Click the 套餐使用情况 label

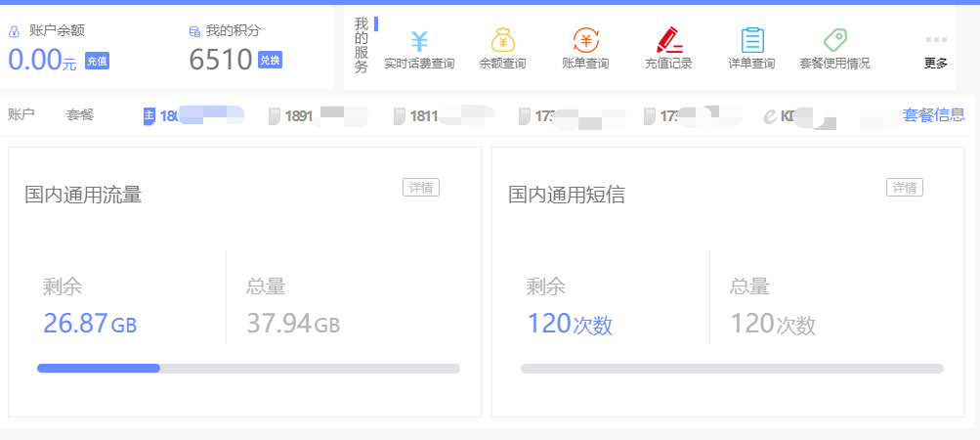(x=835, y=64)
